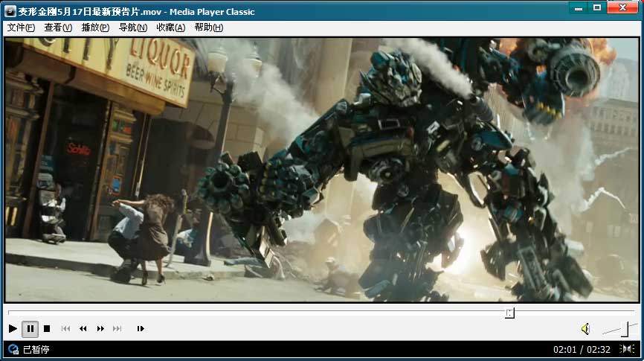
Task: Skip to previous track
Action: pyautogui.click(x=65, y=328)
